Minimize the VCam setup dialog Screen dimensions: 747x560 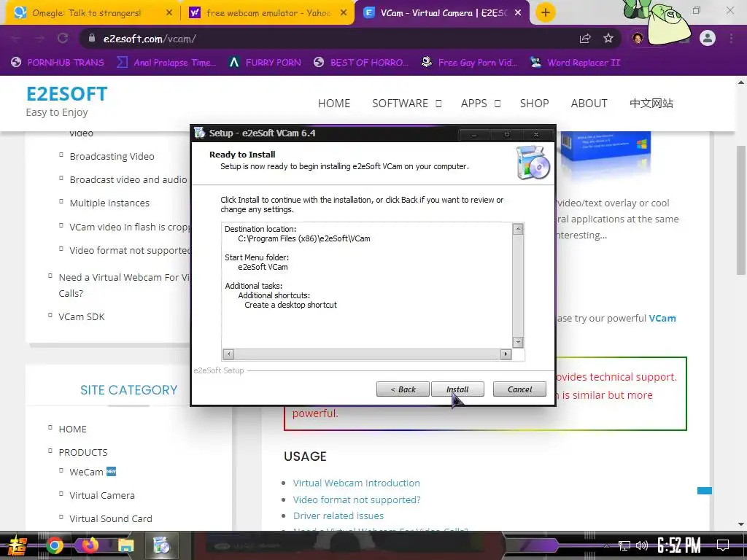point(473,135)
